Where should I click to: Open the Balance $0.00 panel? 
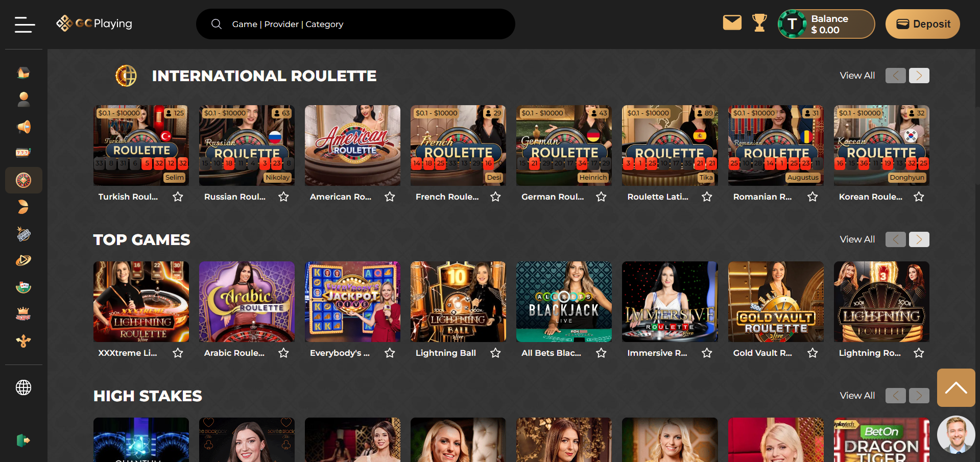(x=826, y=24)
